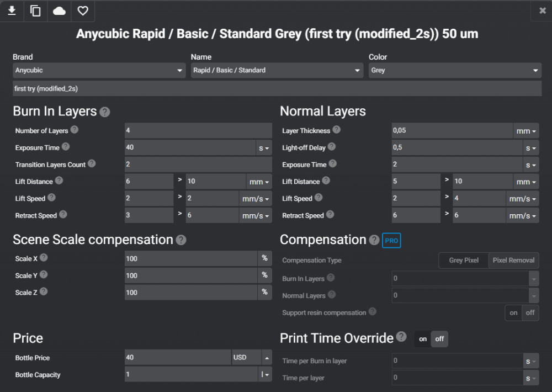
Task: Turn Print Time Override on
Action: pos(423,339)
